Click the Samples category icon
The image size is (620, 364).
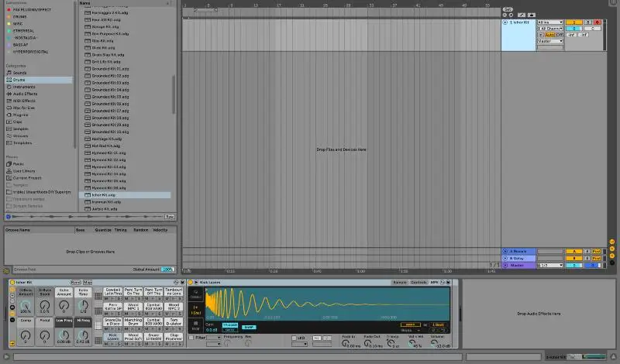click(x=8, y=129)
